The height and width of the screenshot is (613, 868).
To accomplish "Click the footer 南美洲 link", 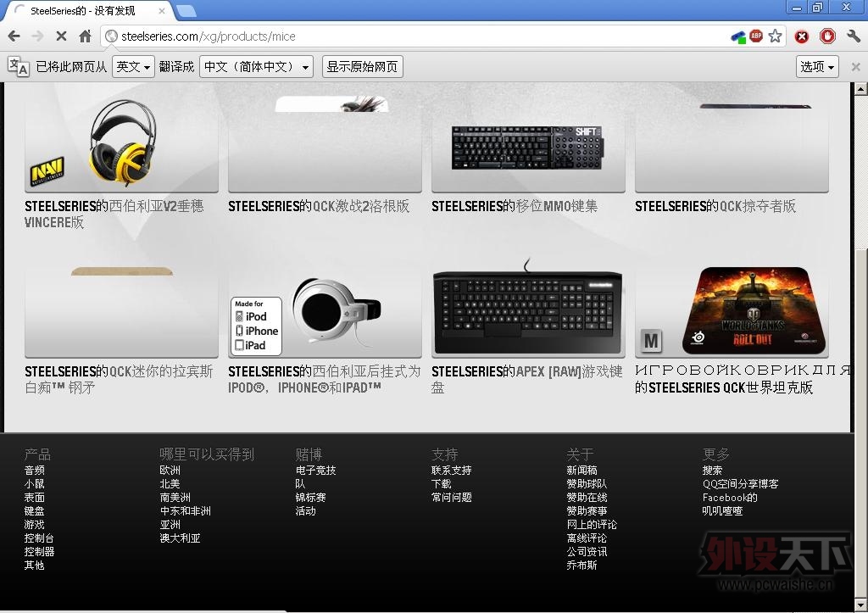I will [x=175, y=497].
